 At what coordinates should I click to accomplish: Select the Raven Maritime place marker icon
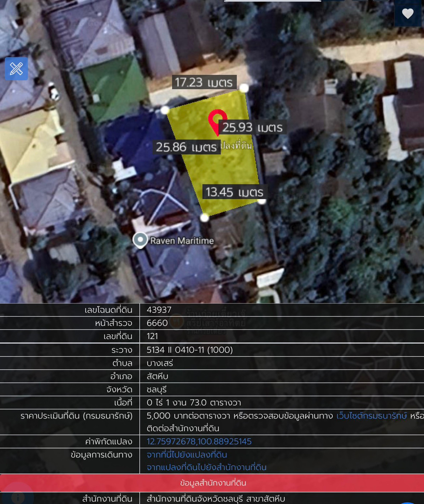(x=140, y=240)
